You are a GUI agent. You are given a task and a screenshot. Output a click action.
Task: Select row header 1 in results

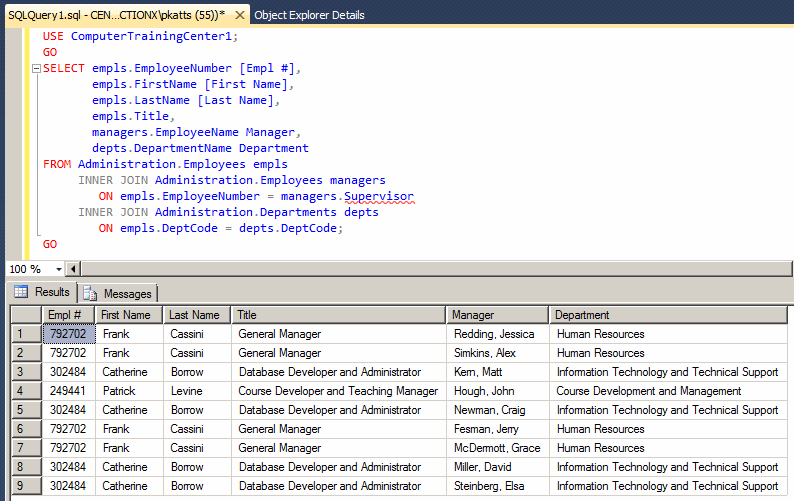pyautogui.click(x=26, y=334)
